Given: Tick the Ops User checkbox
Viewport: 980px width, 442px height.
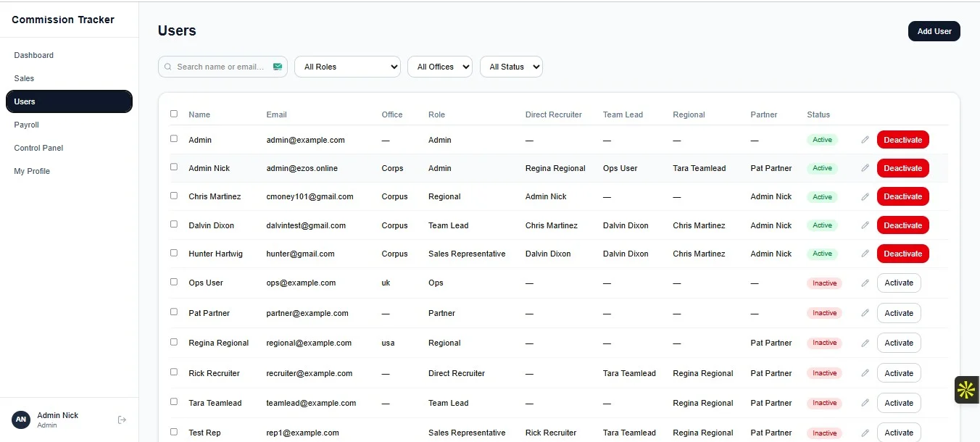Looking at the screenshot, I should click(x=174, y=282).
